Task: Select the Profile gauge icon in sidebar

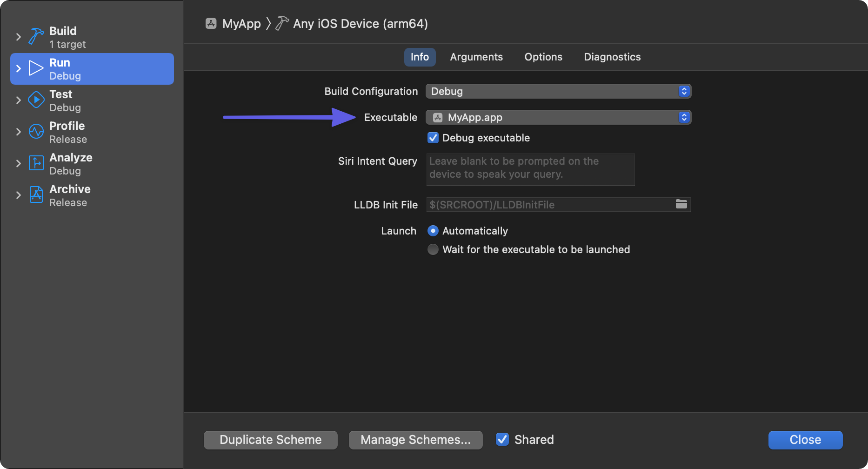Action: pos(36,132)
